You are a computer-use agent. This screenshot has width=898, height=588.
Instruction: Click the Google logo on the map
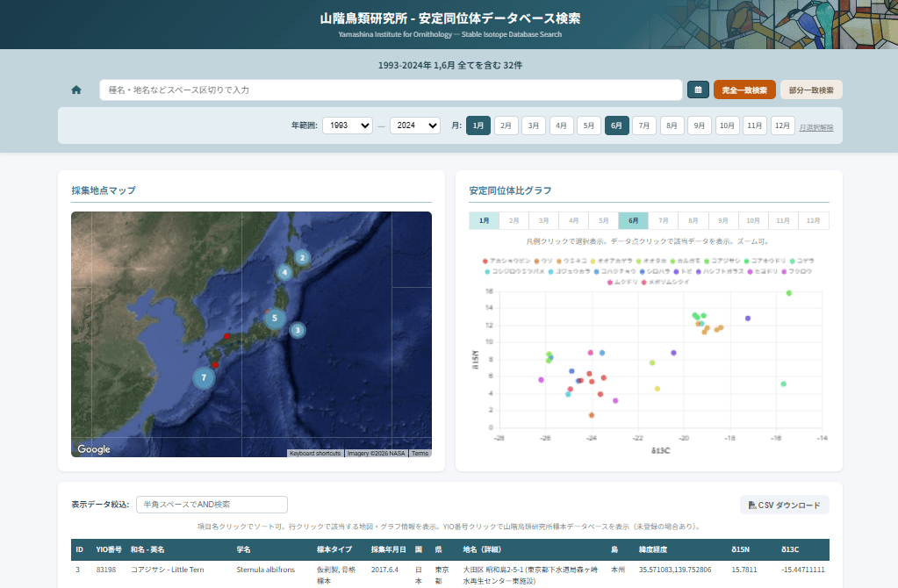click(x=93, y=448)
